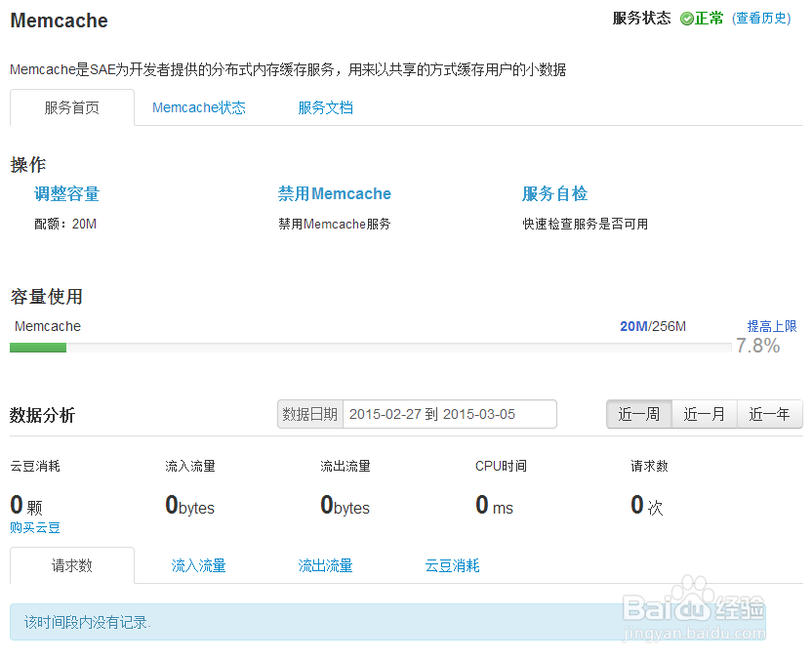Click the 禁用Memcache服务 description text
Image resolution: width=812 pixels, height=662 pixels.
(x=335, y=224)
